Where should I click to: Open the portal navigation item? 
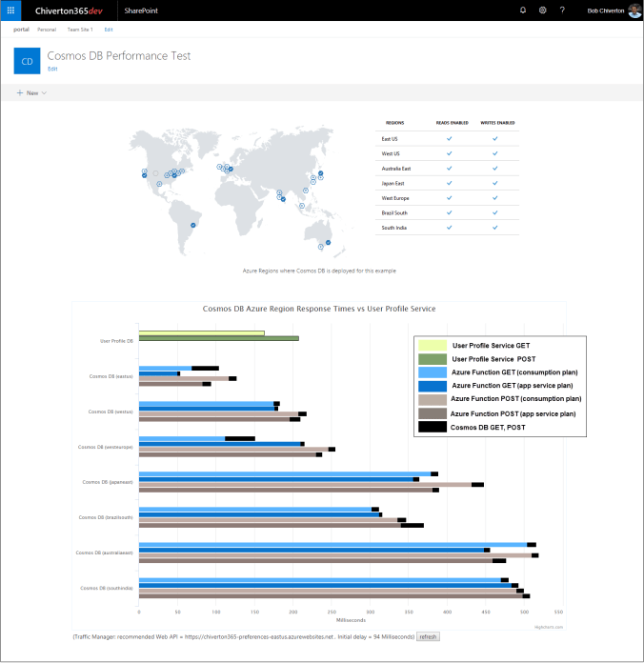click(21, 30)
